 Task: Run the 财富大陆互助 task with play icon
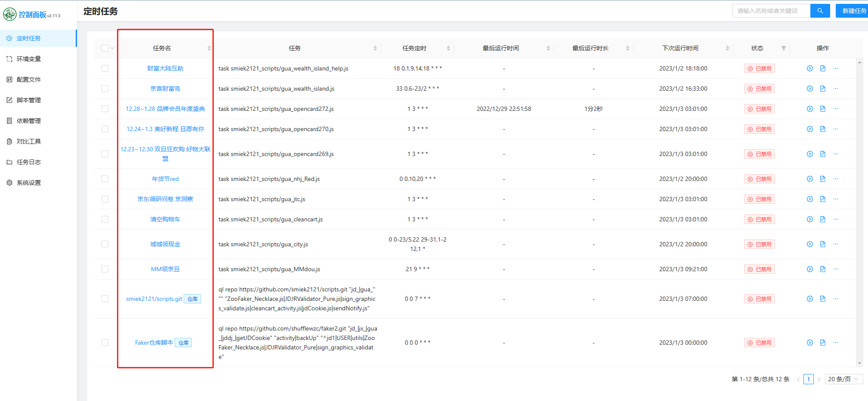810,68
